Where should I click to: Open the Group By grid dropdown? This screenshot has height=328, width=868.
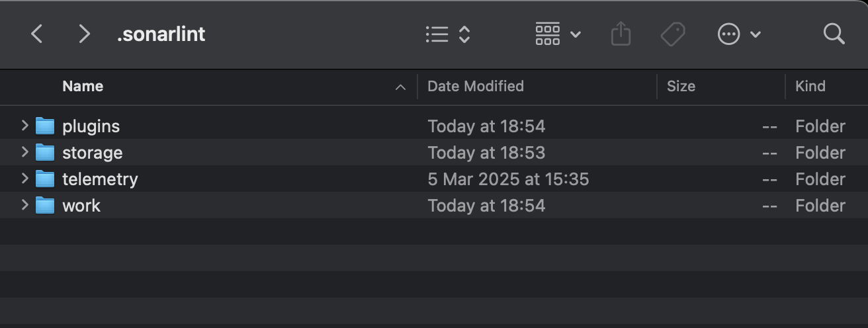[558, 34]
